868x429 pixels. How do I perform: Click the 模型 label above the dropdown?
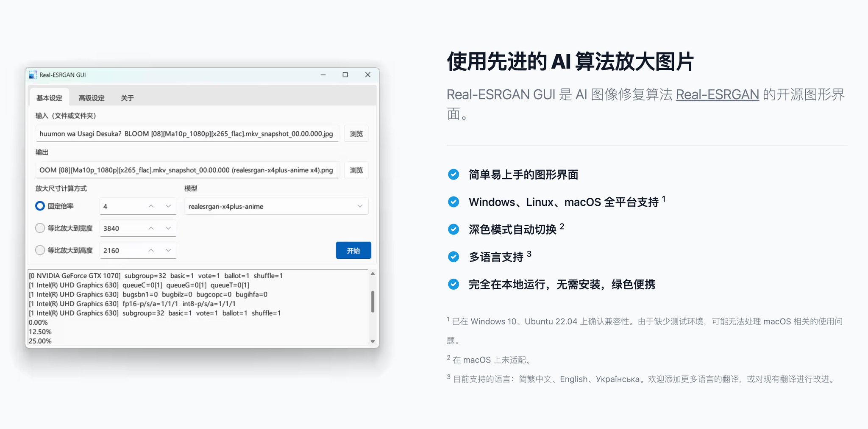tap(191, 188)
